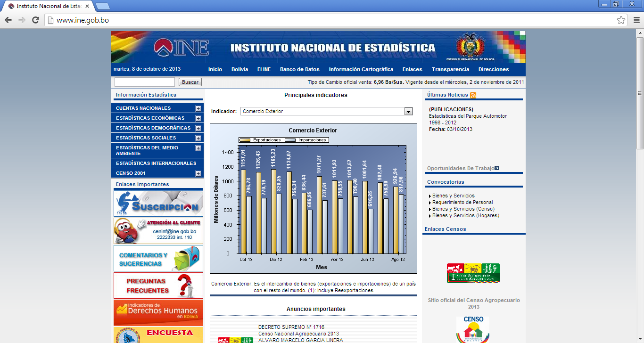The image size is (644, 343).
Task: Open the Banco de Datos menu
Action: point(300,69)
